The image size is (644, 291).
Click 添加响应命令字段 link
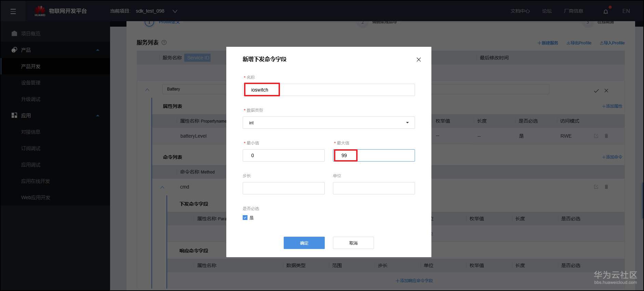tap(414, 281)
